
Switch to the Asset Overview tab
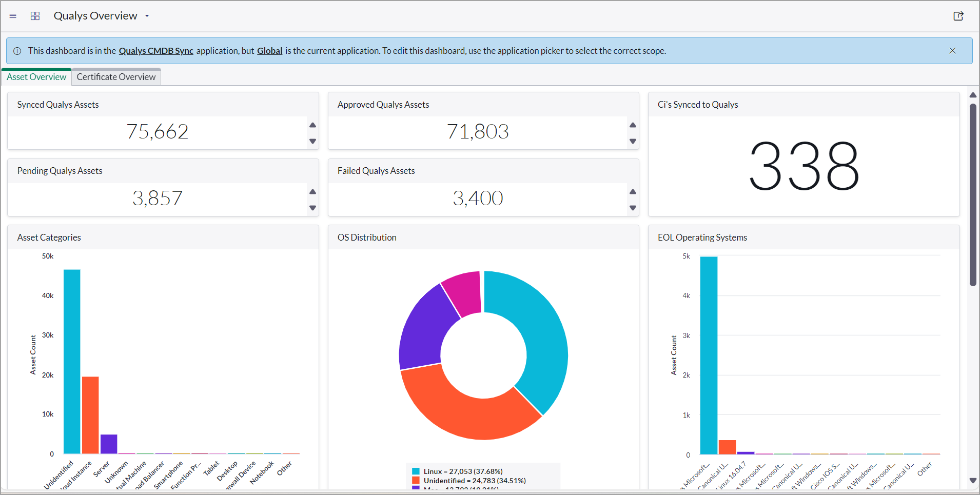(x=36, y=77)
